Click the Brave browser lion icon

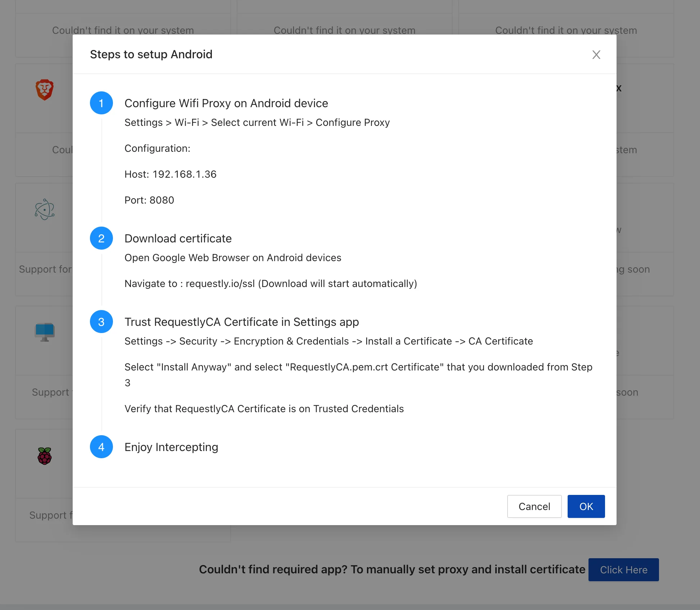(x=45, y=90)
